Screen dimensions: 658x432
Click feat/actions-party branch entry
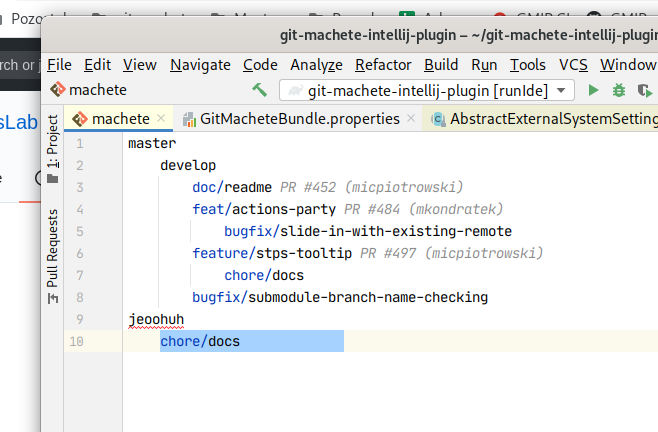(x=264, y=209)
